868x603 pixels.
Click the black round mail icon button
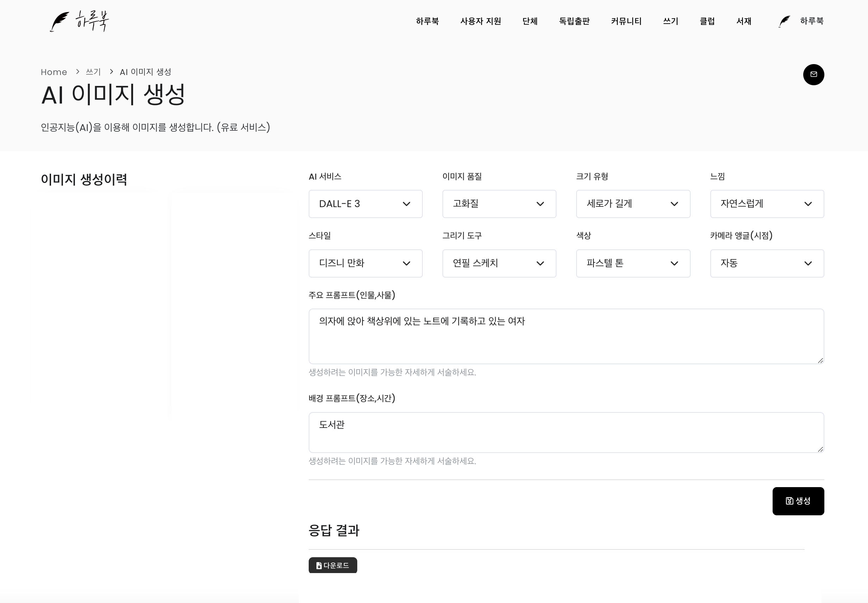(x=813, y=74)
